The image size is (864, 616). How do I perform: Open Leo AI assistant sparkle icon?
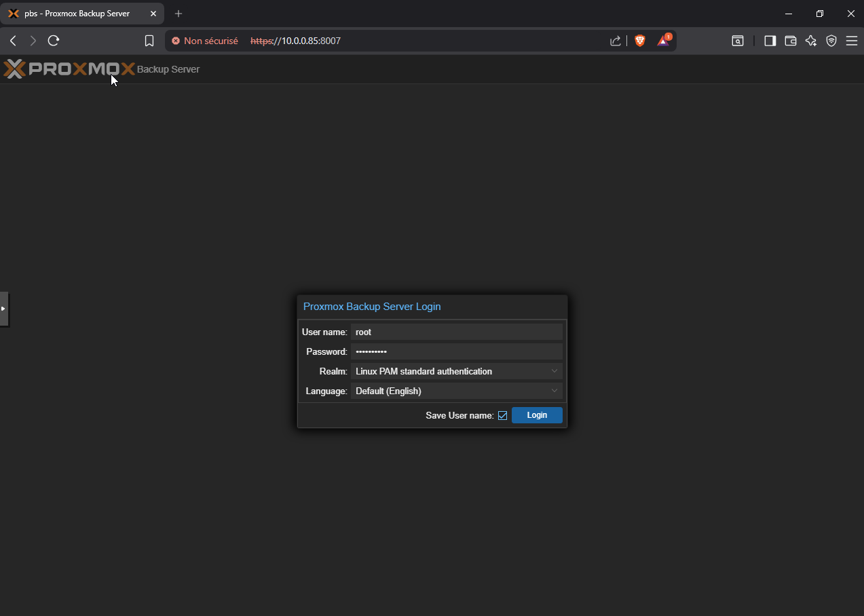pyautogui.click(x=811, y=41)
